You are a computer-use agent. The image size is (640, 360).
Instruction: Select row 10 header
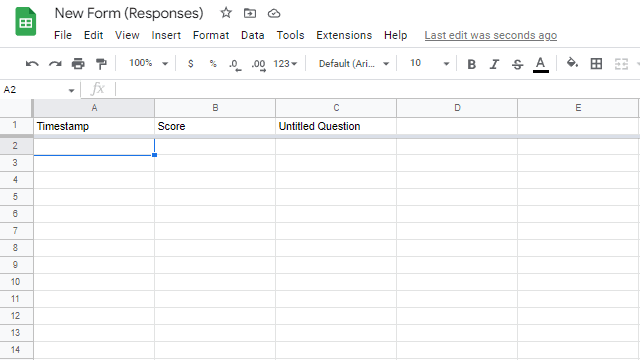16,282
